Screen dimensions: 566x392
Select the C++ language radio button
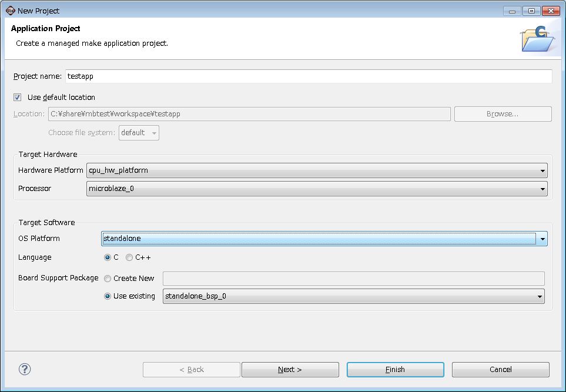129,257
